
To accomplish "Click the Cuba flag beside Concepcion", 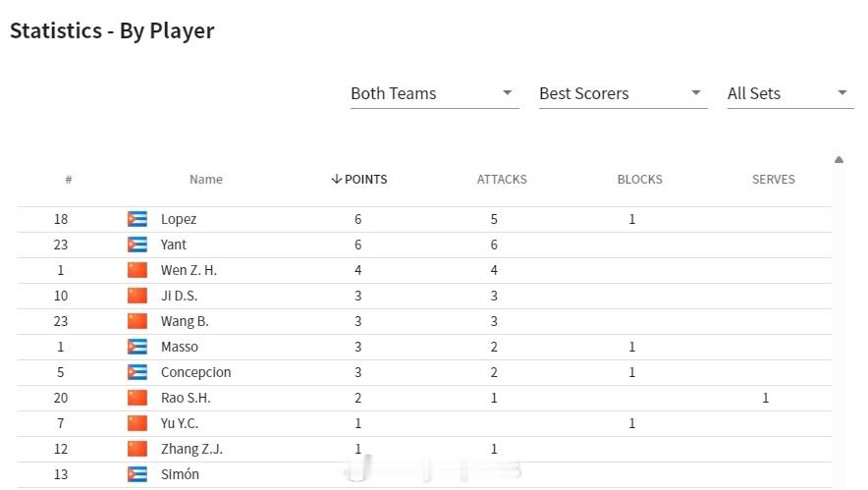I will click(137, 372).
